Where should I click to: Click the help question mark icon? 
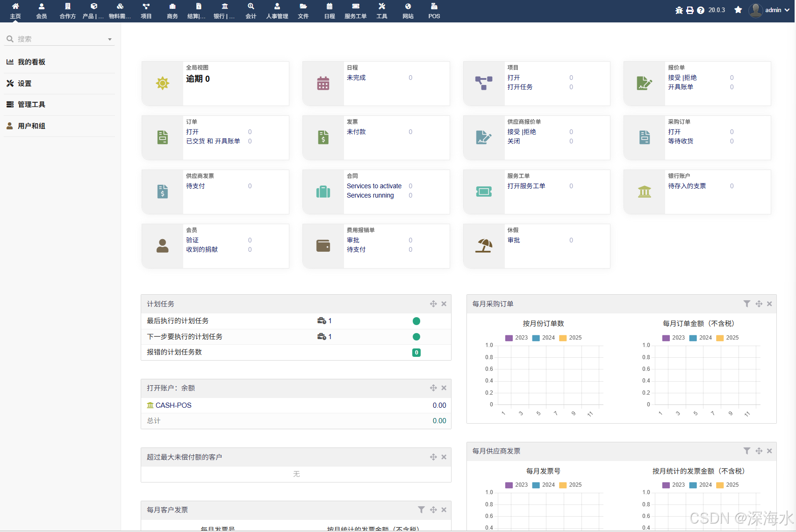pyautogui.click(x=701, y=10)
